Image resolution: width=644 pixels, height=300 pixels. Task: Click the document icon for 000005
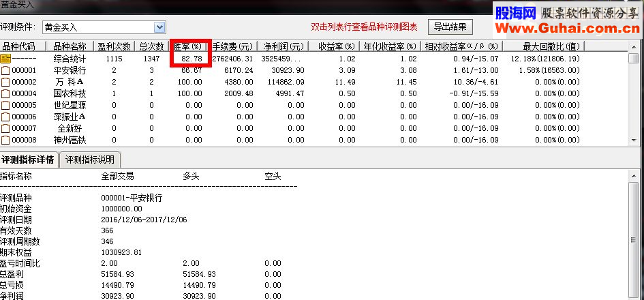[x=5, y=105]
